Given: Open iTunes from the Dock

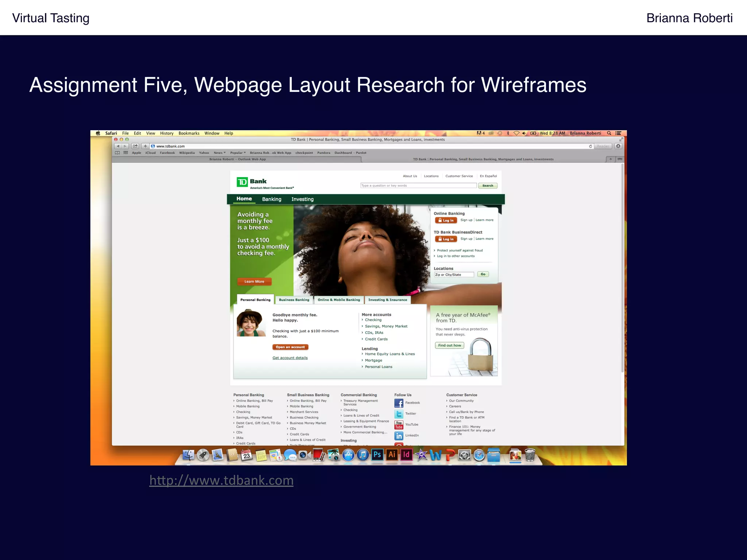Looking at the screenshot, I should (x=363, y=455).
